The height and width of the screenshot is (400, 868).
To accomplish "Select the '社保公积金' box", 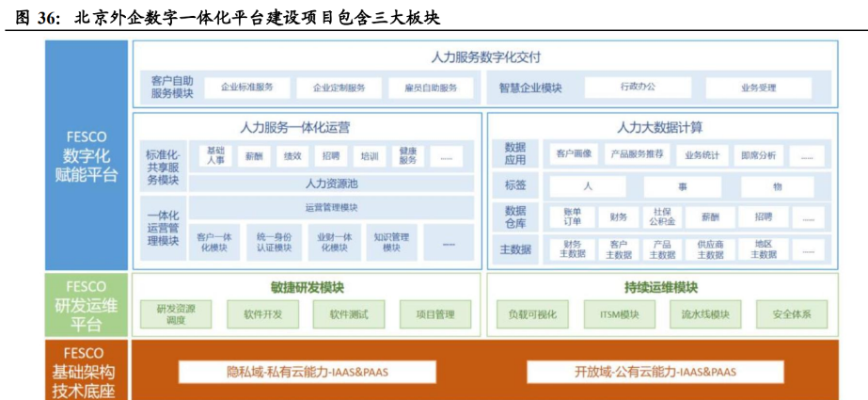I will click(x=662, y=217).
